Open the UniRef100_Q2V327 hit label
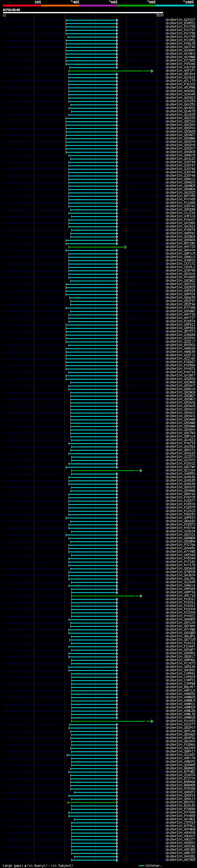 pyautogui.click(x=180, y=20)
